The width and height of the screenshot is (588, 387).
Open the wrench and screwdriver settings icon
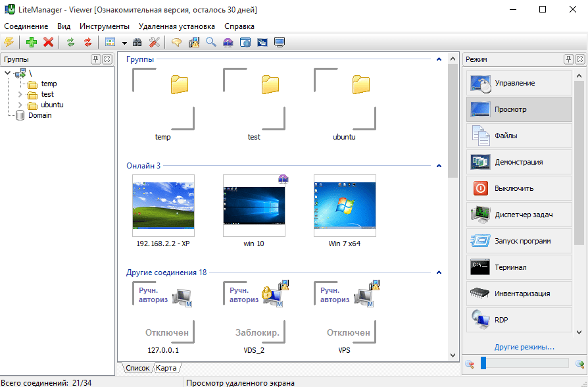point(155,42)
